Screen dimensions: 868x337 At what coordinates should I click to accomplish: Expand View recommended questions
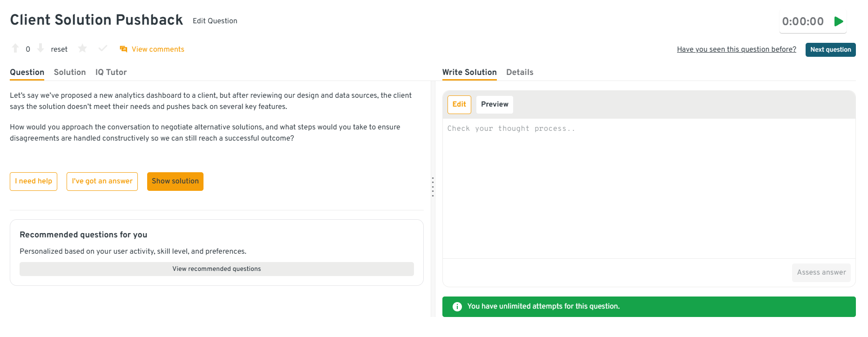[217, 269]
